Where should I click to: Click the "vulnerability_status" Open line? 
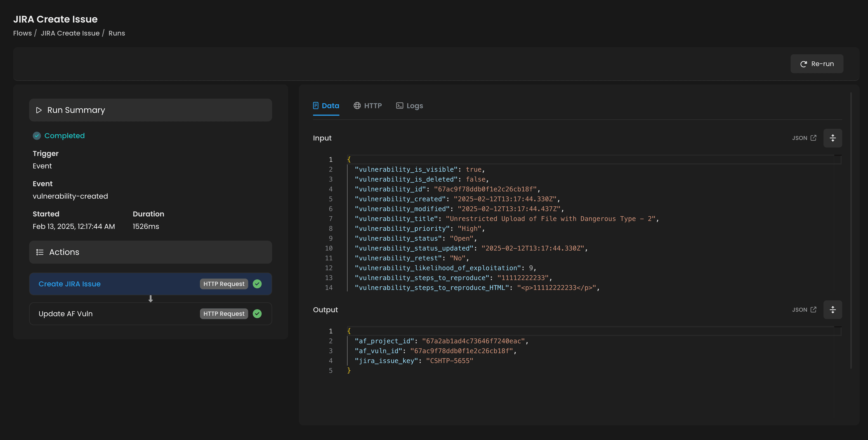click(416, 238)
